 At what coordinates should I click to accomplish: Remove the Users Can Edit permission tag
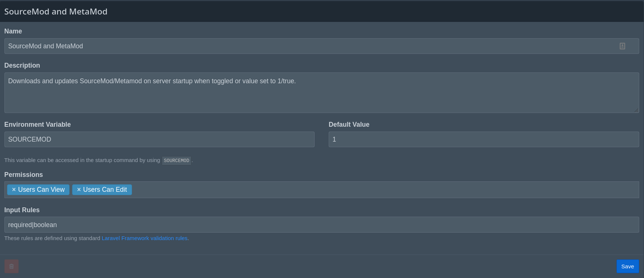pyautogui.click(x=79, y=190)
